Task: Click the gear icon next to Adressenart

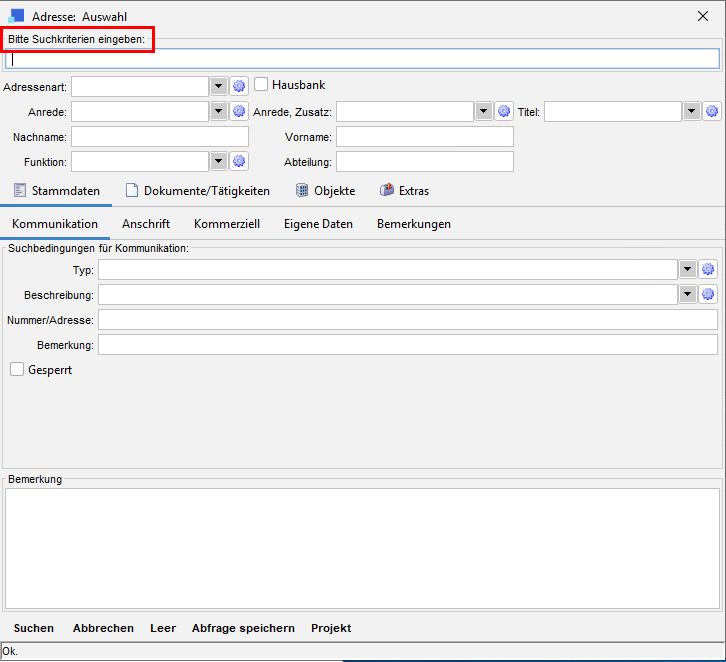Action: pos(239,86)
